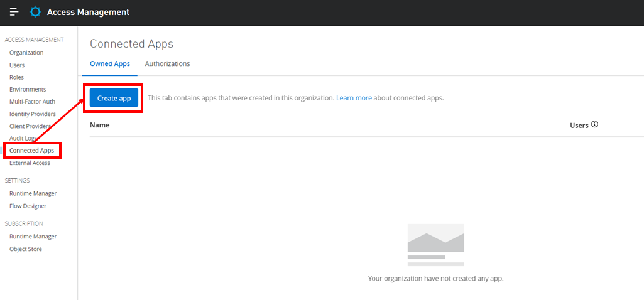Screen dimensions: 644x300
Task: Open the Roles page
Action: coord(16,77)
